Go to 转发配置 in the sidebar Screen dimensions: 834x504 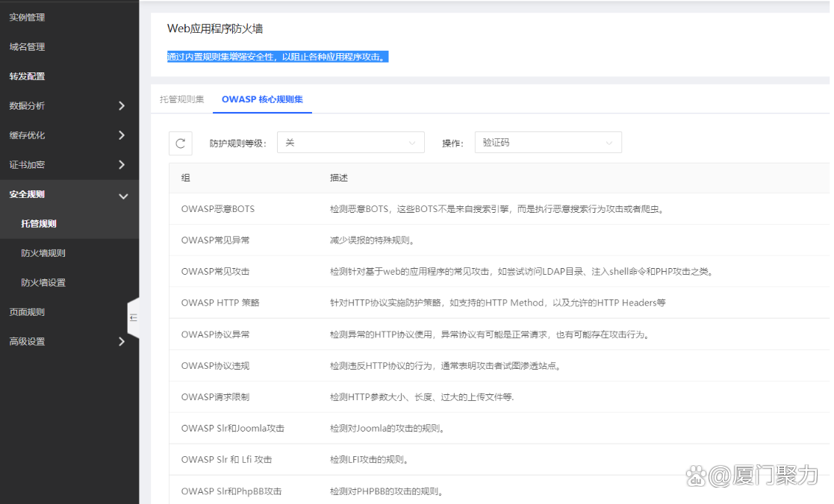[x=27, y=76]
